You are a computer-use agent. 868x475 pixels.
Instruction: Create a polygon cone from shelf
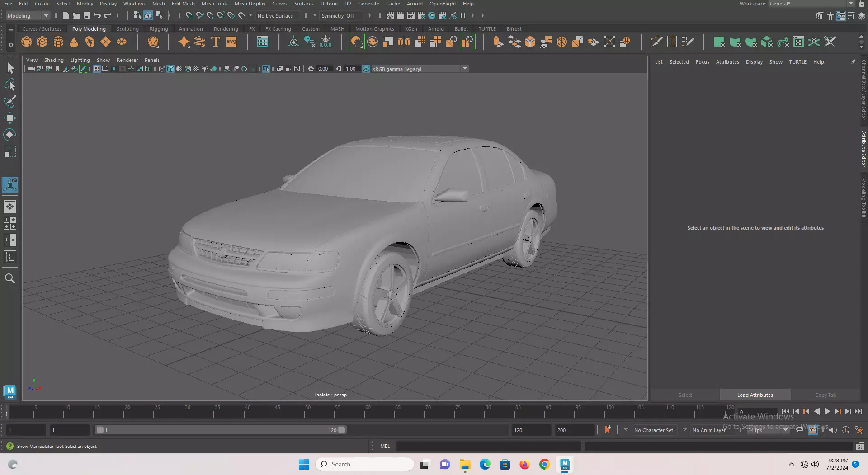coord(74,42)
